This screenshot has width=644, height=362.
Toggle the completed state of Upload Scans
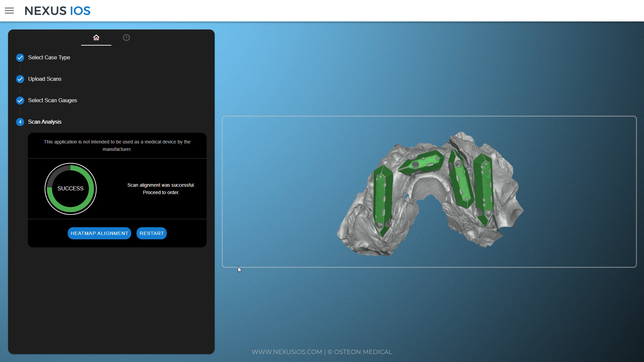point(20,79)
